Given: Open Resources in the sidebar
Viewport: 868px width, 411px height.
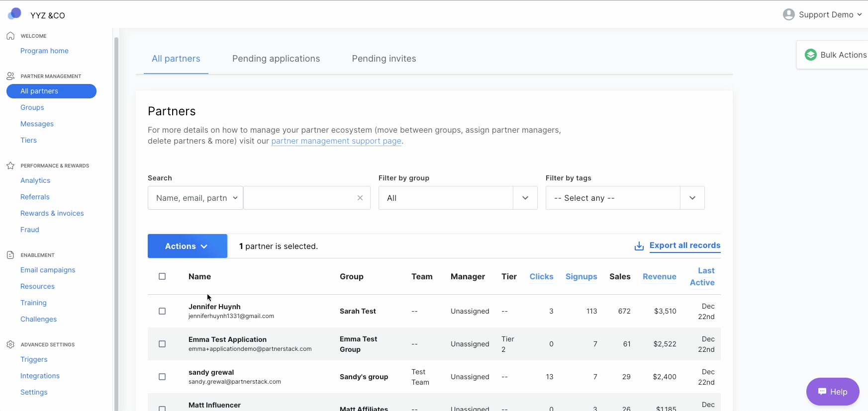Looking at the screenshot, I should pos(37,286).
